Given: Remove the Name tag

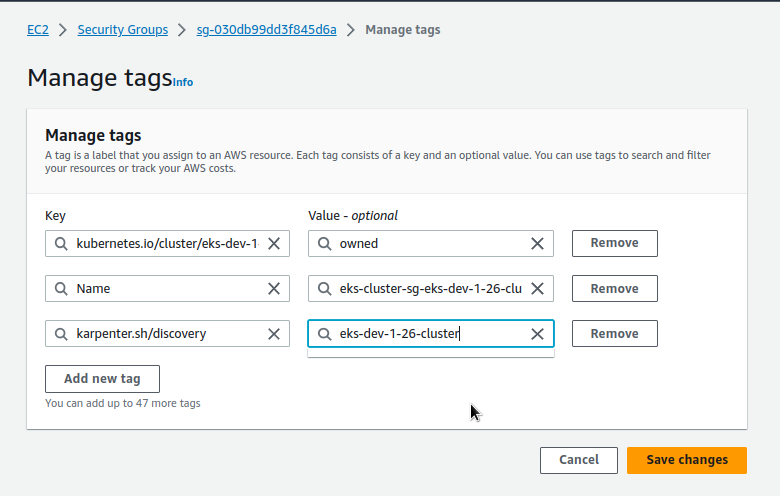Looking at the screenshot, I should point(615,289).
